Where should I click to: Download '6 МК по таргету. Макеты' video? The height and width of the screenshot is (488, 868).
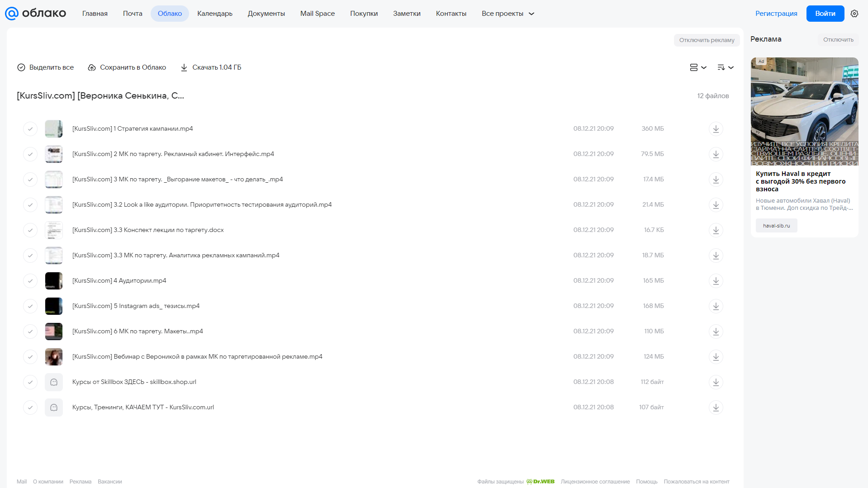[x=716, y=332]
